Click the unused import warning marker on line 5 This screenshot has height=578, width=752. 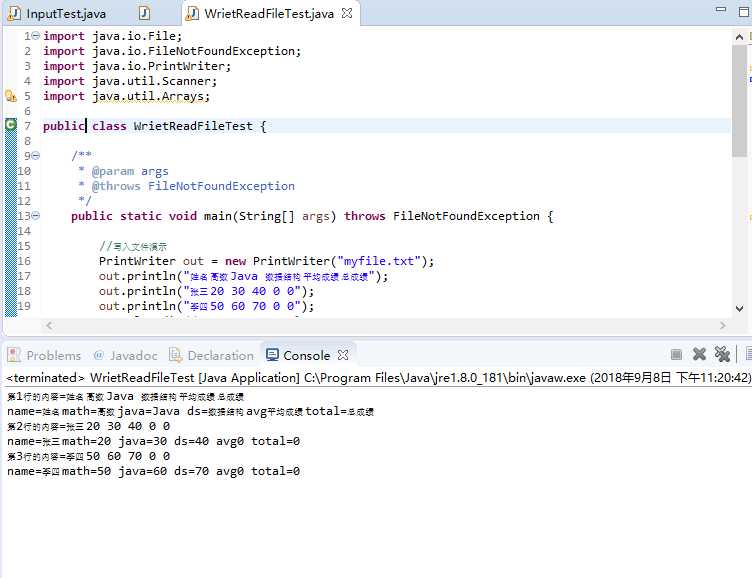[x=11, y=96]
